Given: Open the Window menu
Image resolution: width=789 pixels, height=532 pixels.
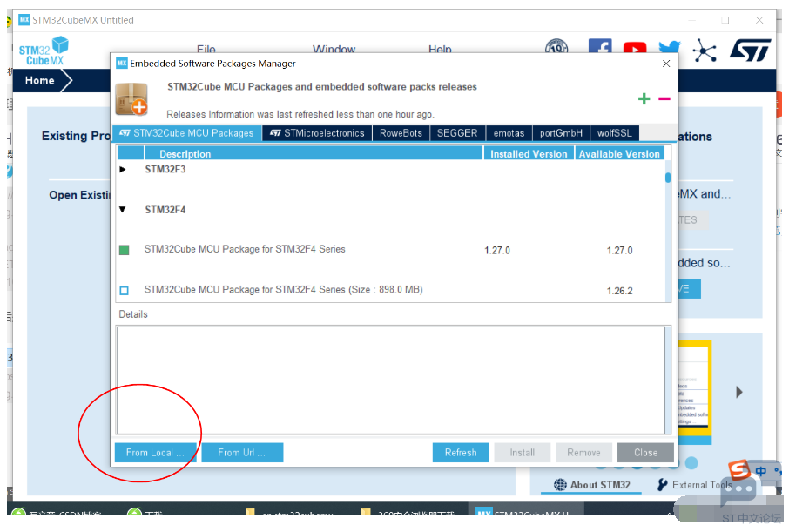Looking at the screenshot, I should (334, 50).
